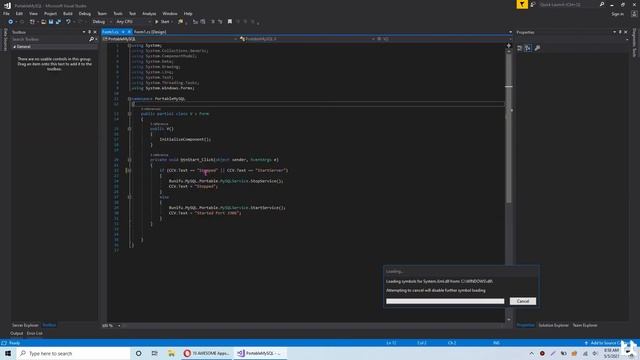Image resolution: width=640 pixels, height=360 pixels.
Task: Collapse the btnStart_Click method outline
Action: coord(129,160)
